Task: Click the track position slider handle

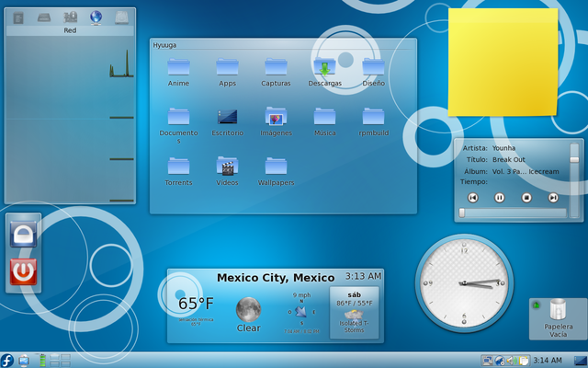Action: point(462,213)
